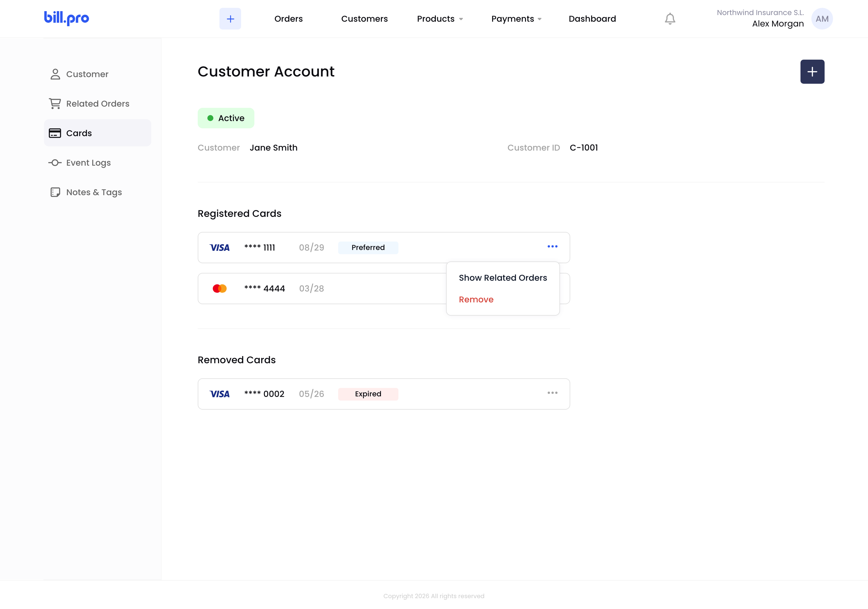This screenshot has width=868, height=609.
Task: Click card number **** 0002
Action: (264, 394)
